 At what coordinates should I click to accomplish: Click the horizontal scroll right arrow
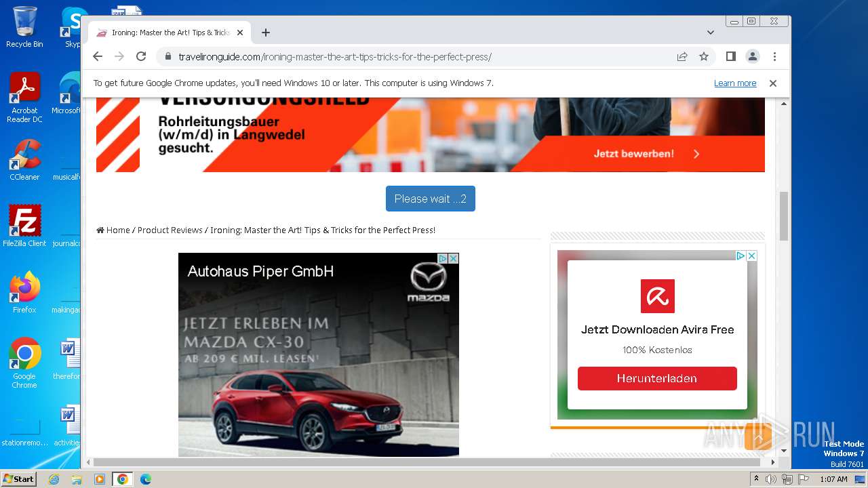coord(772,462)
